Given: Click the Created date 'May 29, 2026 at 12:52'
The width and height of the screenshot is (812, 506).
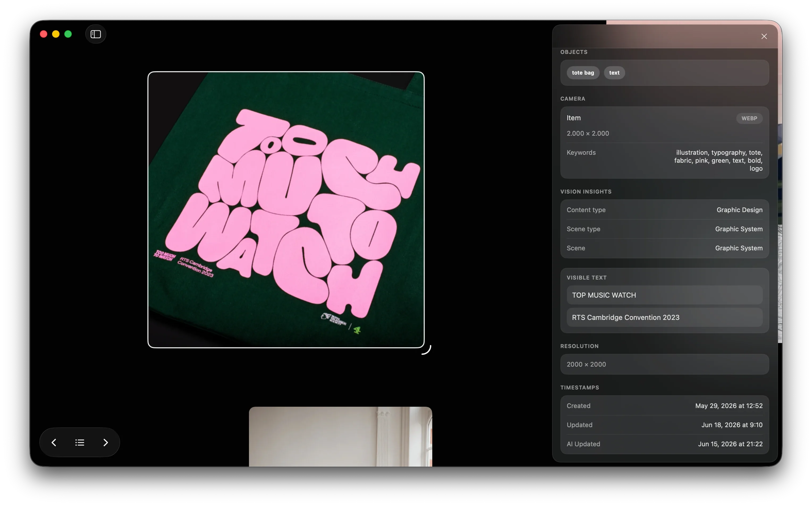Looking at the screenshot, I should pos(729,406).
